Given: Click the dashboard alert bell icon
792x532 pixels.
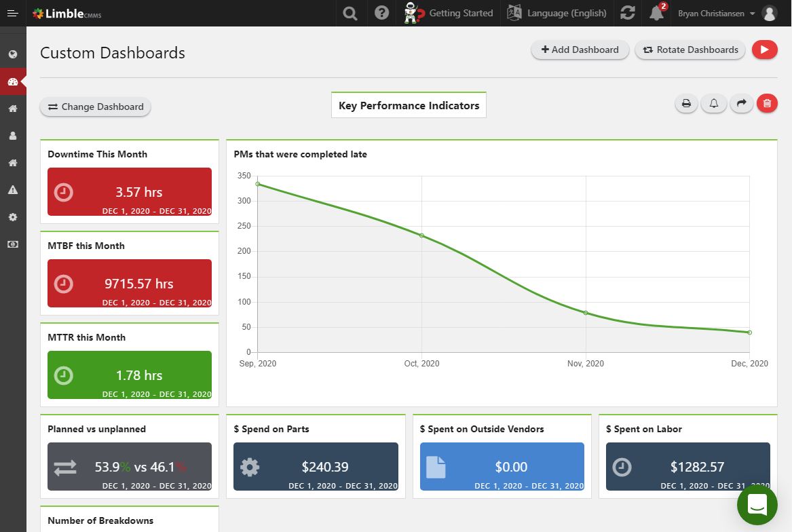Looking at the screenshot, I should [713, 103].
